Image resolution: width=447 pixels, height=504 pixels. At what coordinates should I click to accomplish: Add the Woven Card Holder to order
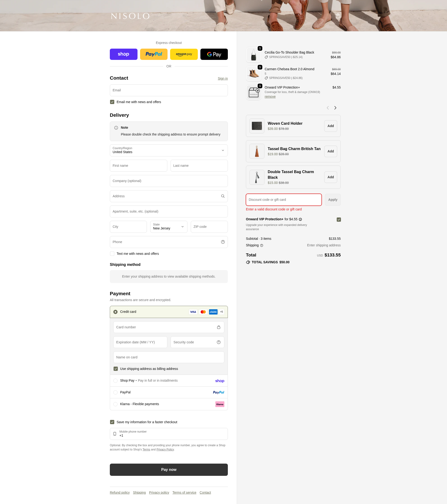[x=330, y=126]
